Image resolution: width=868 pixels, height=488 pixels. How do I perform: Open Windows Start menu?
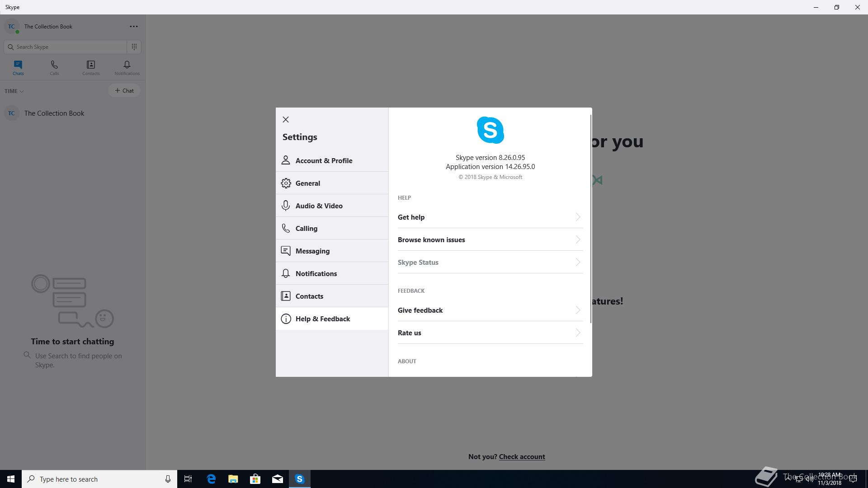coord(11,479)
